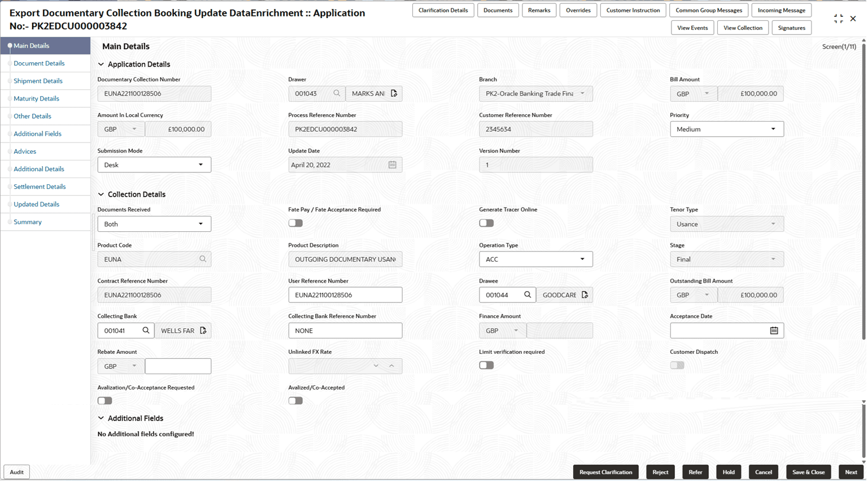Open the Acceptance Date calendar picker

pos(774,330)
